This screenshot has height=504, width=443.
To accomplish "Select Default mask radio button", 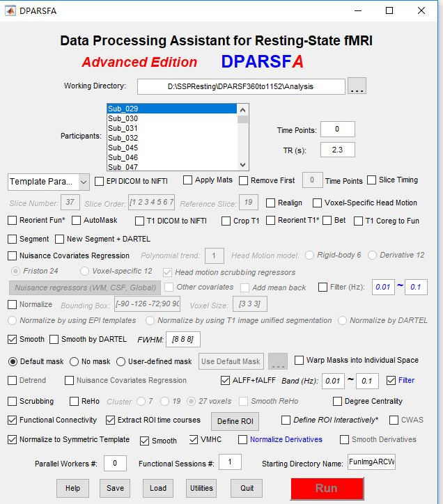I will [13, 361].
